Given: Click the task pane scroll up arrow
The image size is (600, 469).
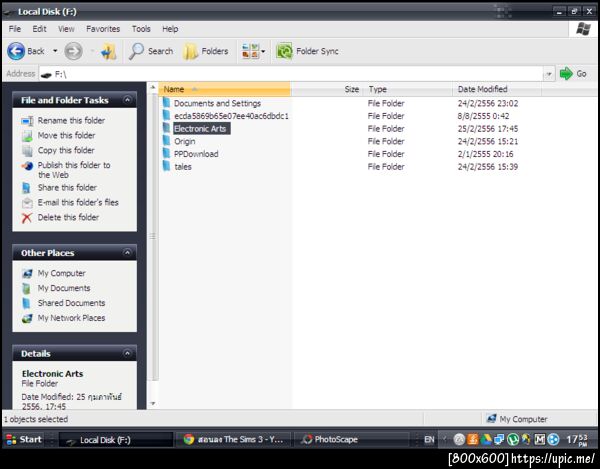Looking at the screenshot, I should click(x=153, y=88).
